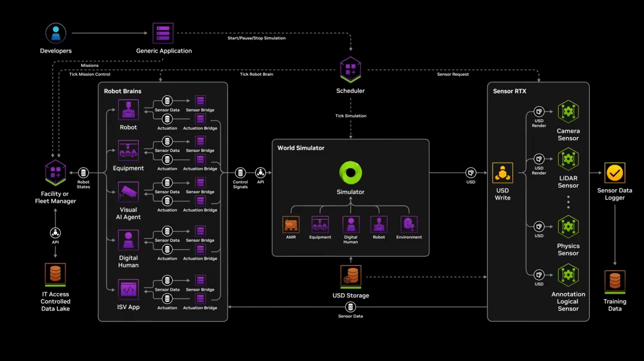
Task: Select the Environment icon under Simulator
Action: (409, 225)
